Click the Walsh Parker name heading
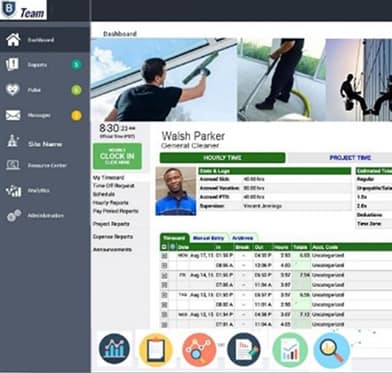 193,136
